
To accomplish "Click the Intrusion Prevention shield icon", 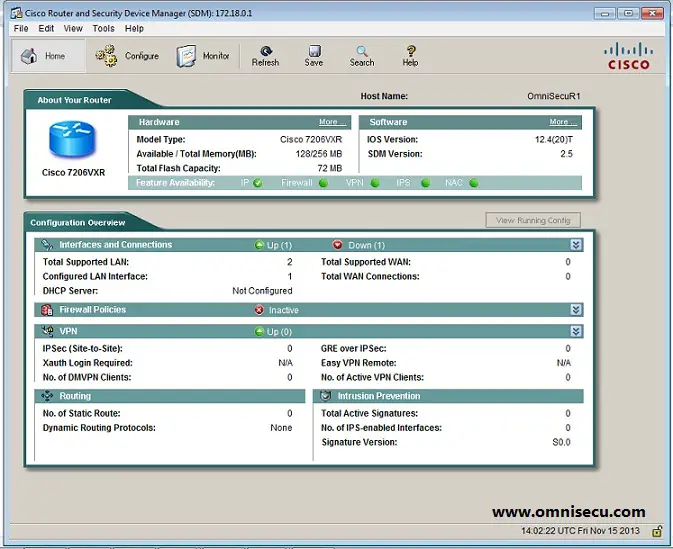I will (326, 396).
